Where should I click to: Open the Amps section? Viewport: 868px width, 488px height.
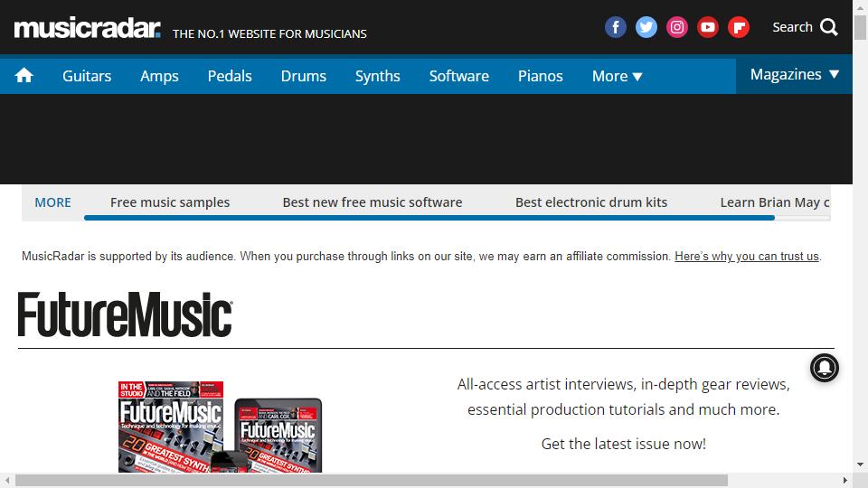click(159, 76)
